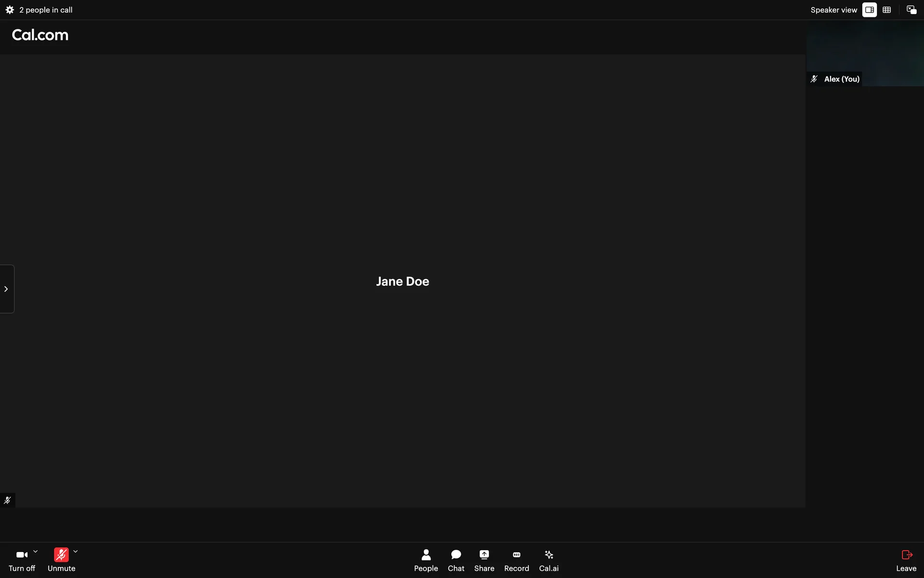Open the People participants panel

[425, 560]
